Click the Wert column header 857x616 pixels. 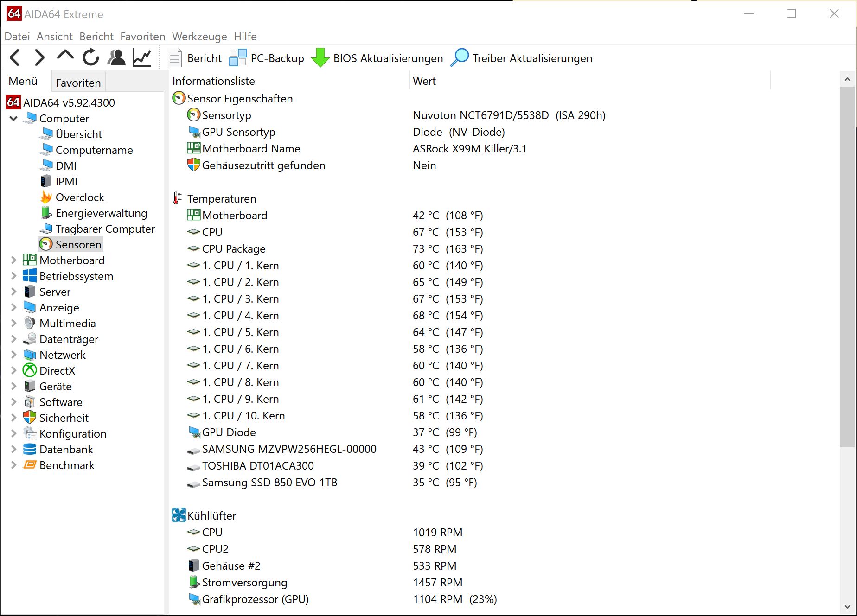pyautogui.click(x=590, y=81)
